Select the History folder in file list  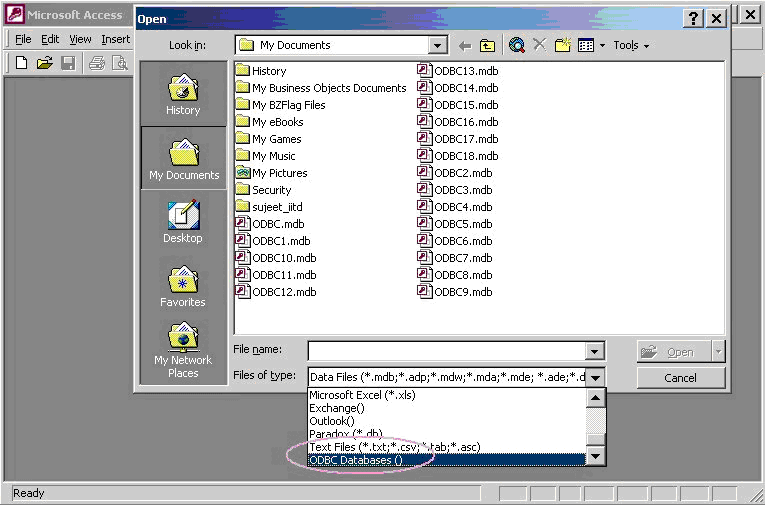click(261, 71)
